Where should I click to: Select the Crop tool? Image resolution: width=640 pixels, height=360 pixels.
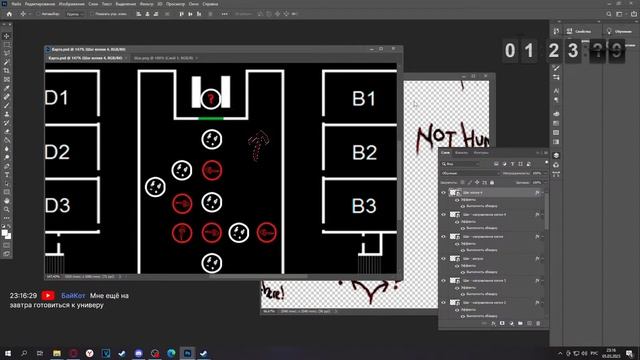pos(7,71)
